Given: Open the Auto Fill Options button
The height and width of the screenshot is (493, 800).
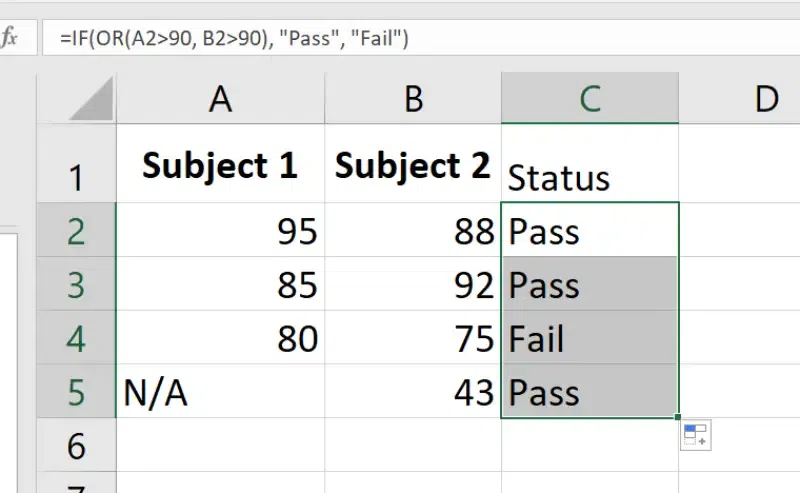Looking at the screenshot, I should [x=695, y=435].
